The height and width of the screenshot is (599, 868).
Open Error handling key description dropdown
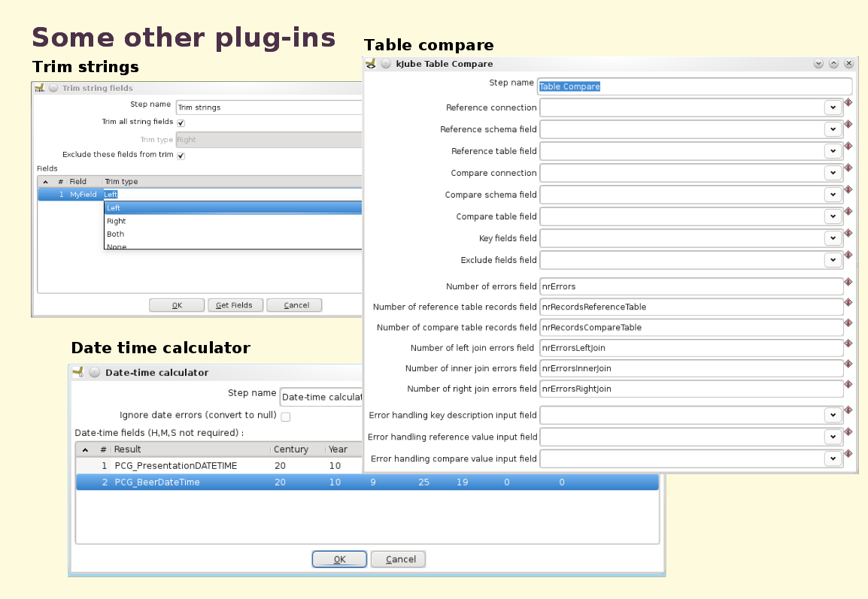pos(833,416)
